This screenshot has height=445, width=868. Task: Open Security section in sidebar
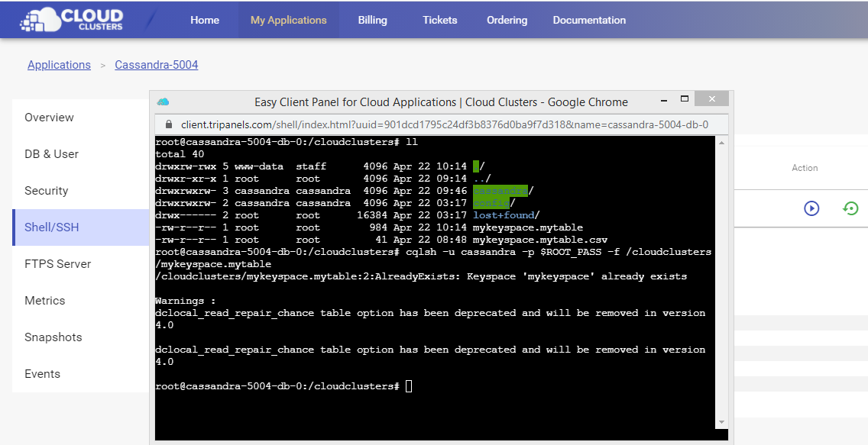(81, 191)
